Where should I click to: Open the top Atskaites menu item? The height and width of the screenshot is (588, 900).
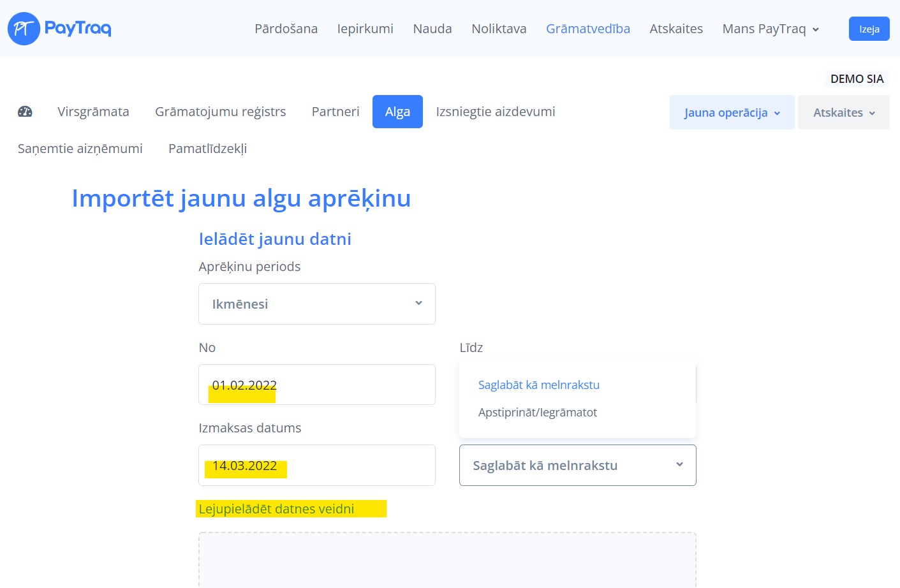(676, 29)
